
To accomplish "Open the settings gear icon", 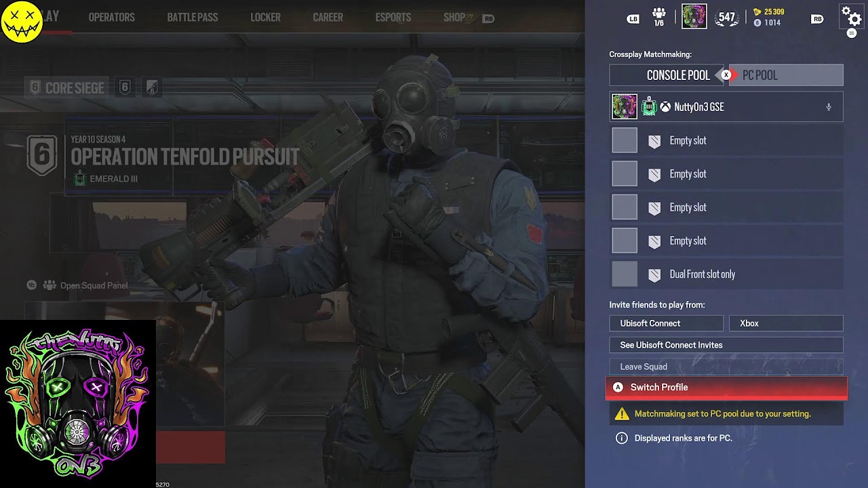I will 851,16.
